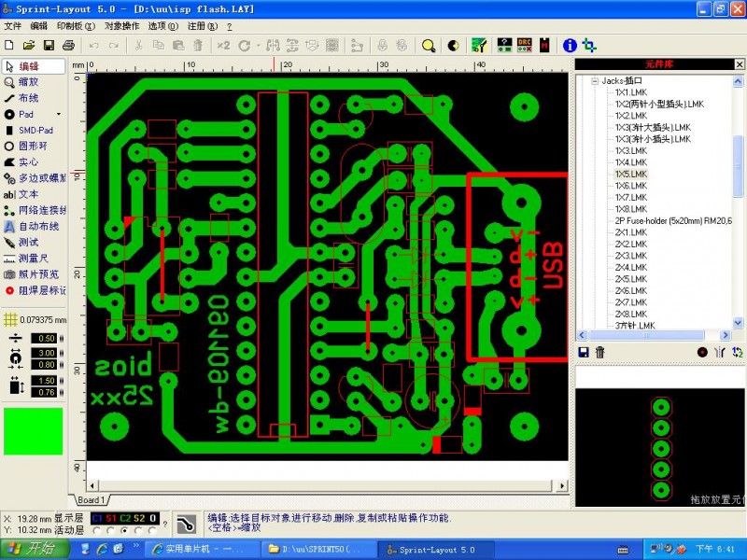Collapse the Jacks-插口 component tree

(x=595, y=81)
